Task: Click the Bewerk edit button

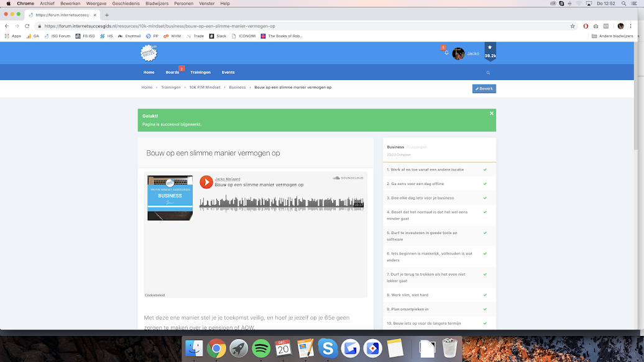Action: coord(484,89)
